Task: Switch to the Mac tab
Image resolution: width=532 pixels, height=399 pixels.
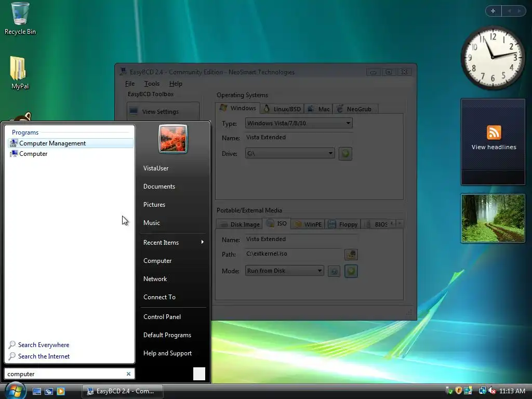Action: pyautogui.click(x=318, y=109)
